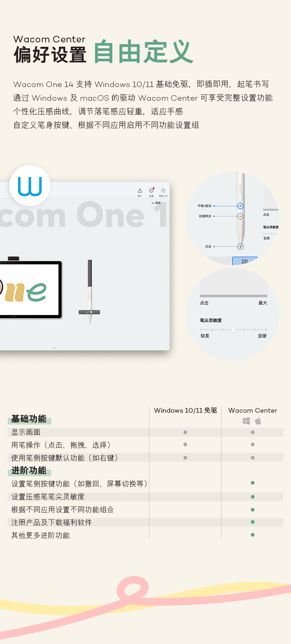Click the green dot in 其他更多进阶功能 row

[x=253, y=535]
